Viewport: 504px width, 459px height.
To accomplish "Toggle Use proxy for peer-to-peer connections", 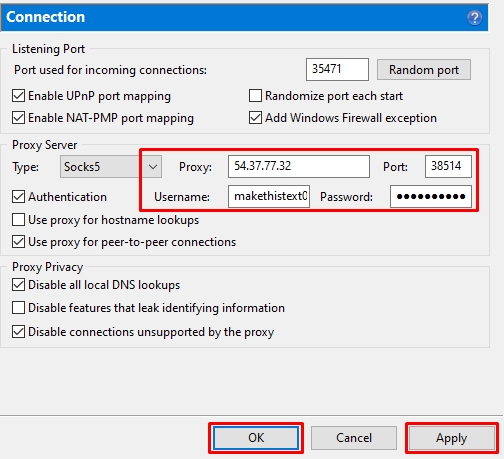I will pyautogui.click(x=18, y=242).
